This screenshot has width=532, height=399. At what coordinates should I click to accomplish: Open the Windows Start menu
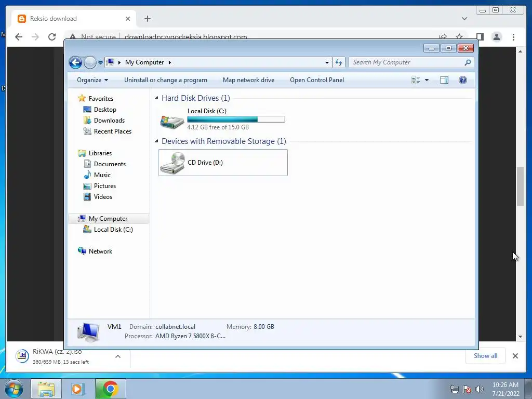click(14, 389)
